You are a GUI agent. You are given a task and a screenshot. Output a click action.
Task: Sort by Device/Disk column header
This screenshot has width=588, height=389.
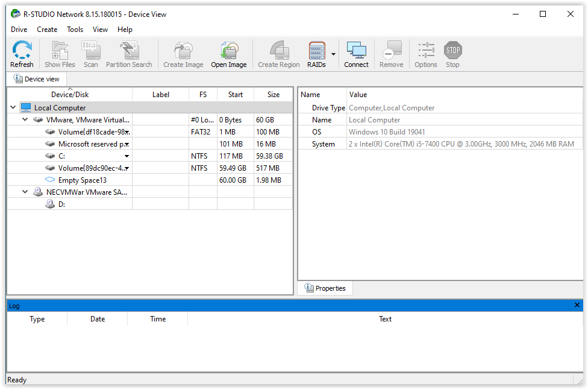70,95
